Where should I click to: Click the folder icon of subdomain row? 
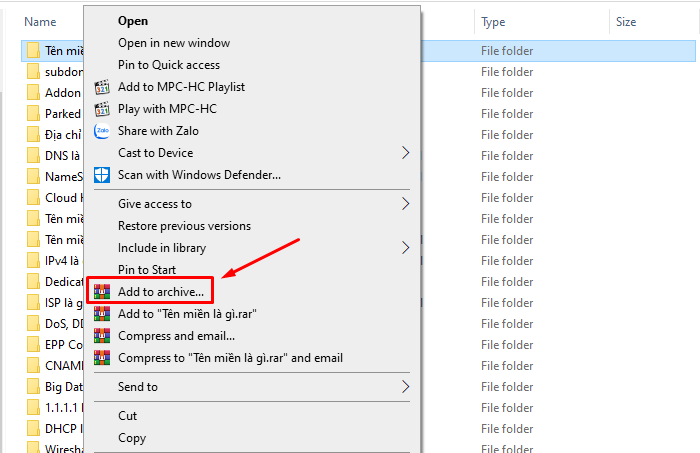click(33, 71)
